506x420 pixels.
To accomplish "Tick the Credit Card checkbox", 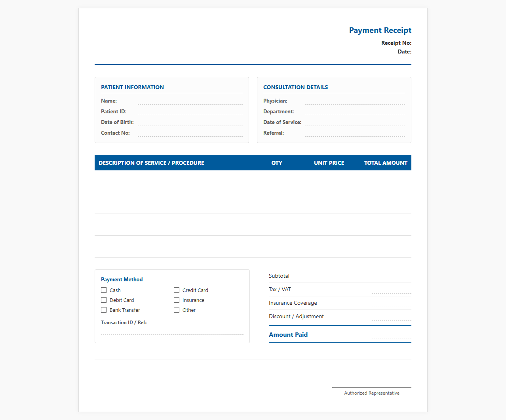I will [x=177, y=290].
